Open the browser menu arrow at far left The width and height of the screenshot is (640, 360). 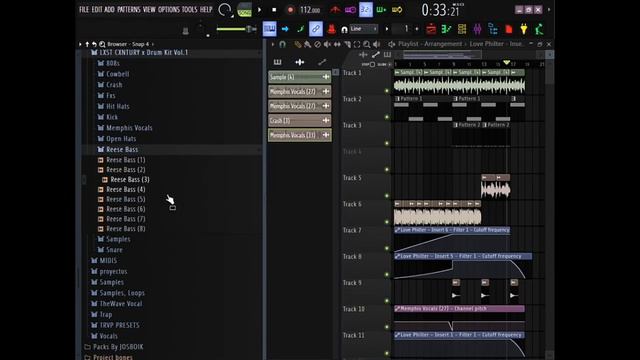click(80, 44)
